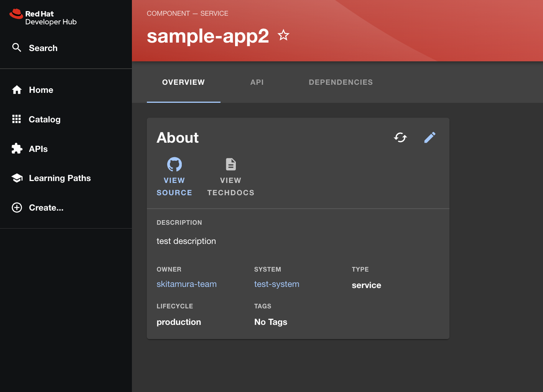Select the Overview tab

coord(183,82)
